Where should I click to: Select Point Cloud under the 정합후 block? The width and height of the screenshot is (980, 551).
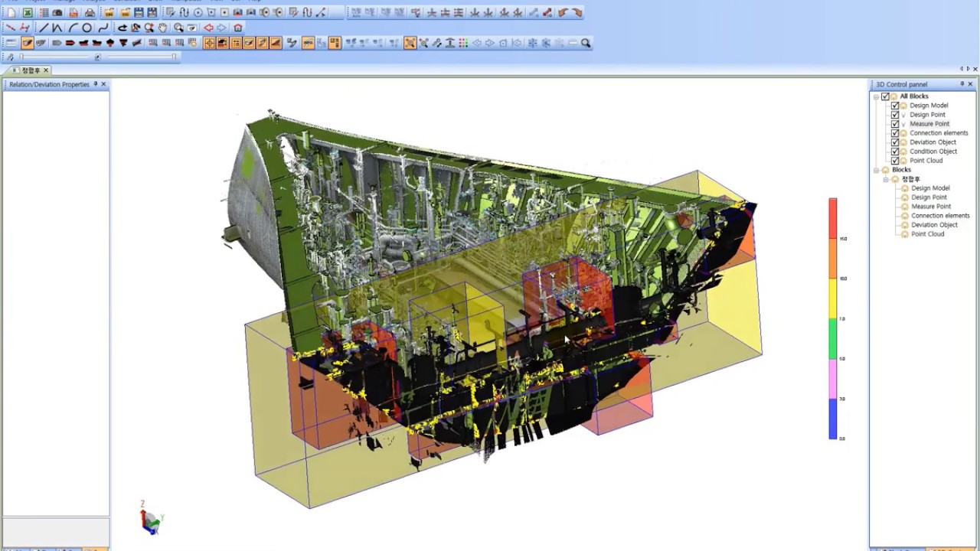(x=928, y=234)
